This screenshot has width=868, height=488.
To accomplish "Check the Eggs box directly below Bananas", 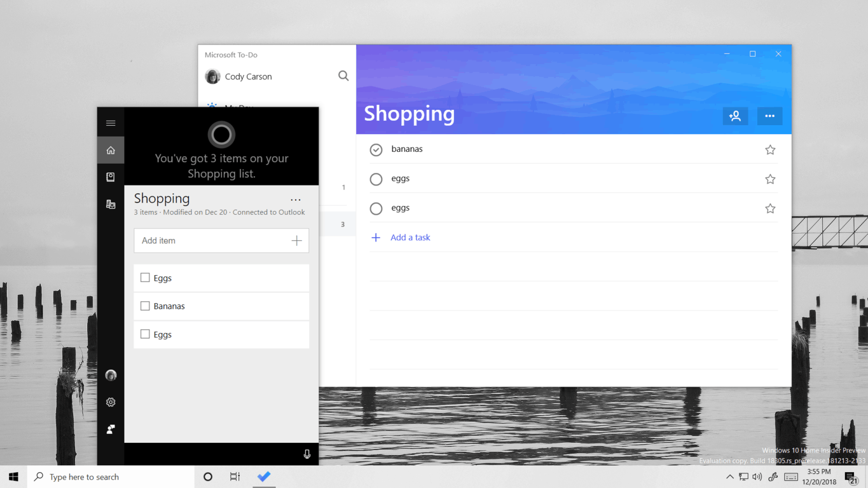I will 145,334.
